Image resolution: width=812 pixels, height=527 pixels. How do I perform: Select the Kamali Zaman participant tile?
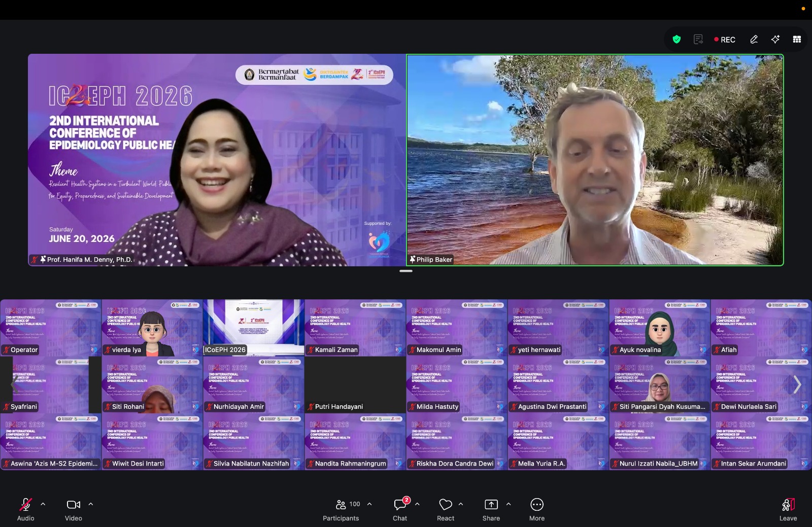point(355,328)
